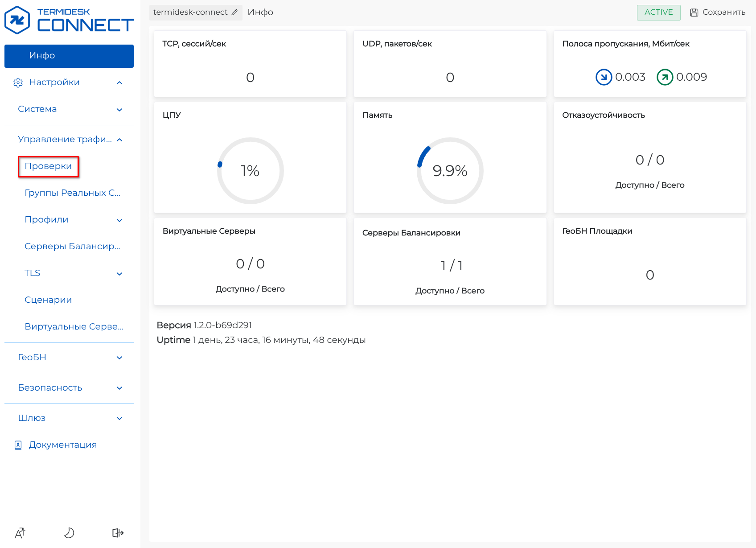Screen dimensions: 756x548
Task: Click the Серверы Балансировки 1 / 1 value
Action: click(452, 266)
